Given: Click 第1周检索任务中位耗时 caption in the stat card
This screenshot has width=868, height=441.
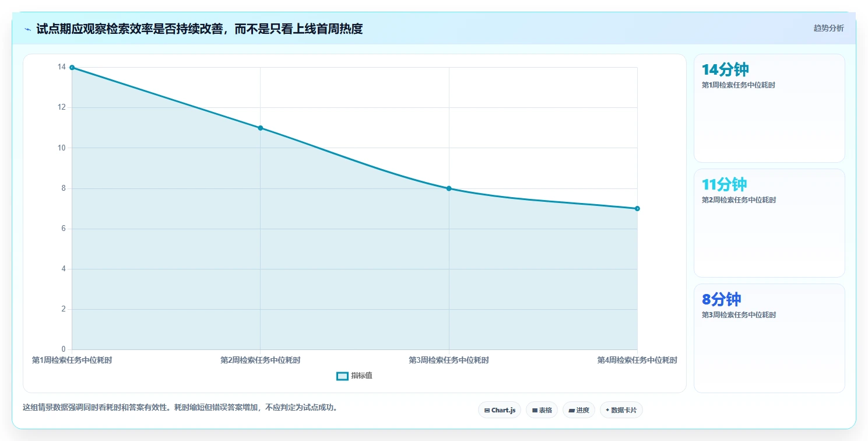Looking at the screenshot, I should 739,85.
